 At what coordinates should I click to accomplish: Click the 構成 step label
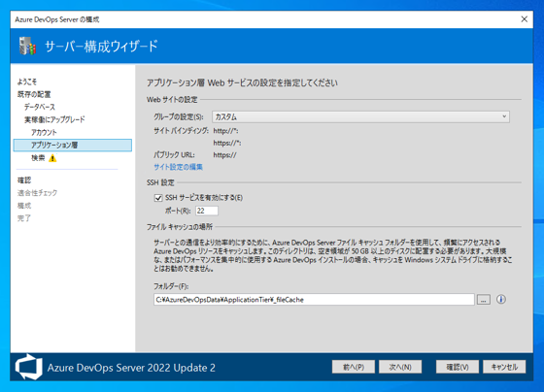click(24, 206)
